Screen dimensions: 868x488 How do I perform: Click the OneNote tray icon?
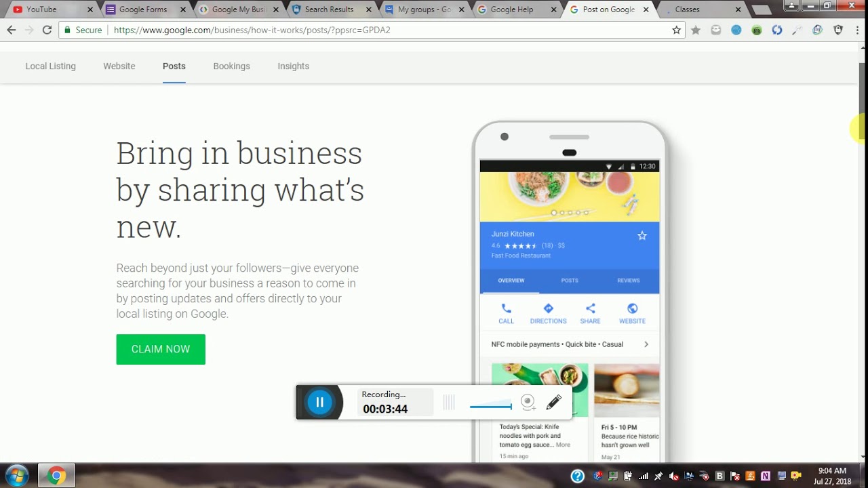coord(766,476)
